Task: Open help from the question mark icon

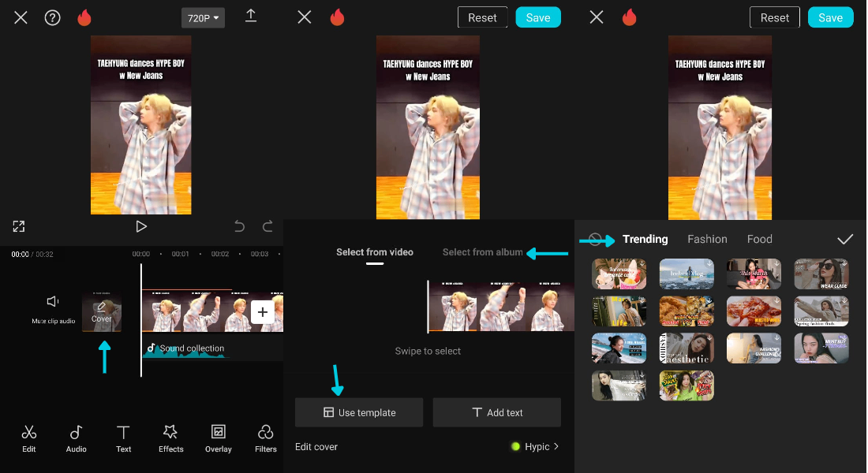Action: click(53, 17)
